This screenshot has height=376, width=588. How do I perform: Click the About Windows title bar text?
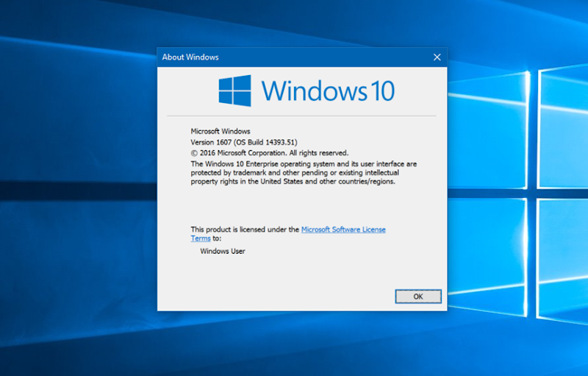(190, 57)
